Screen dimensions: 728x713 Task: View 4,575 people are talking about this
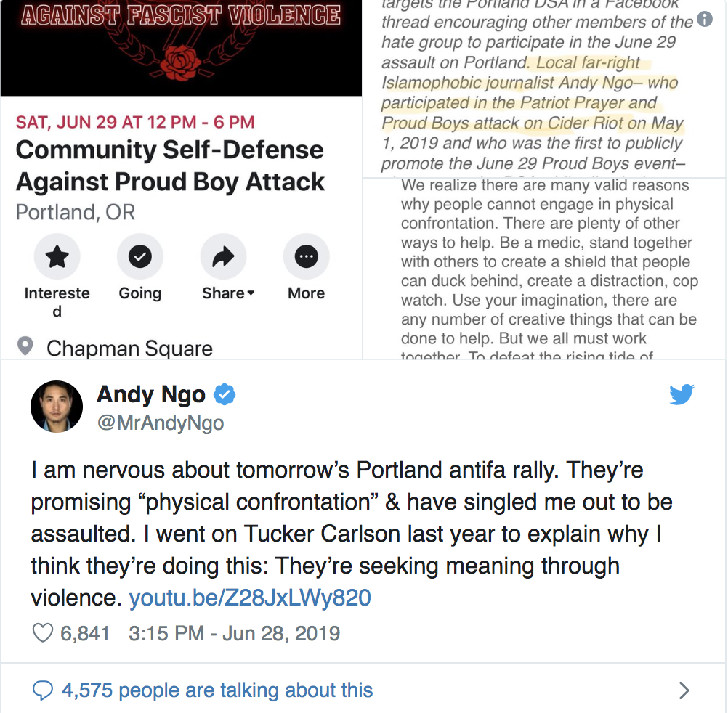217,690
